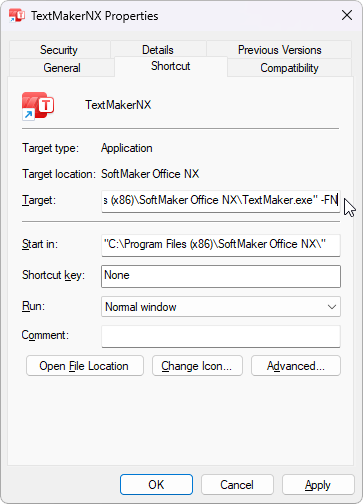Click the 'Target location:' label
The width and height of the screenshot is (363, 504).
click(59, 174)
